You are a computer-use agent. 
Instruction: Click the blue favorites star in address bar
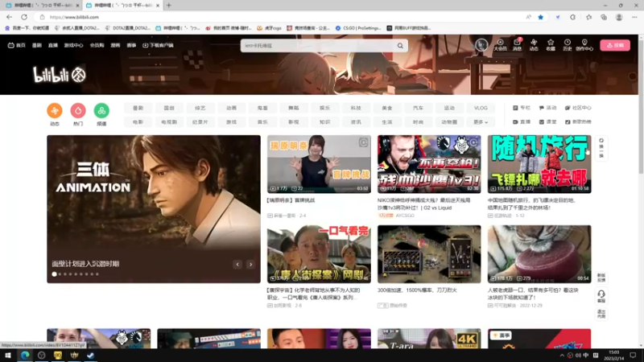point(540,17)
